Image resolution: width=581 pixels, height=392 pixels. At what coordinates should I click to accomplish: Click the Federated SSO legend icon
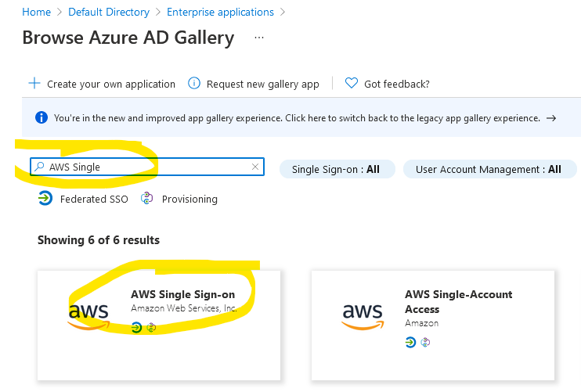(45, 199)
